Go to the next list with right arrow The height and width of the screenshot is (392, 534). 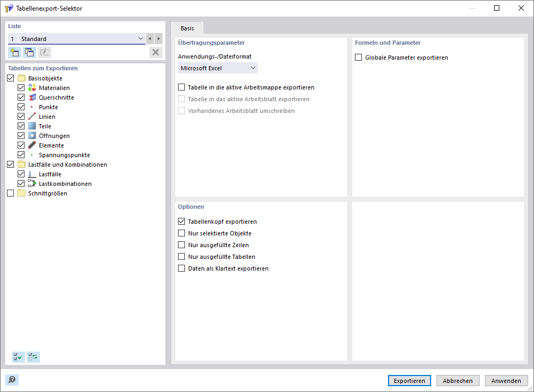(x=158, y=39)
